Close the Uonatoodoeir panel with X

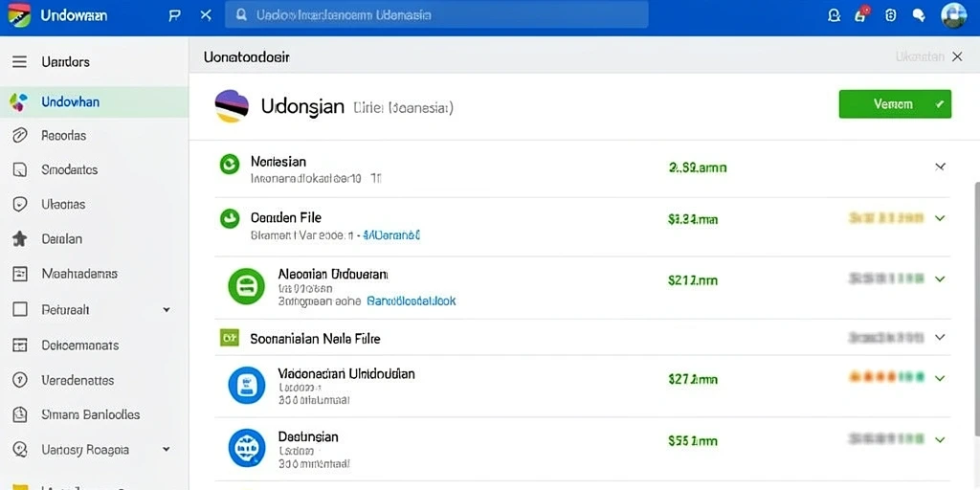[956, 56]
